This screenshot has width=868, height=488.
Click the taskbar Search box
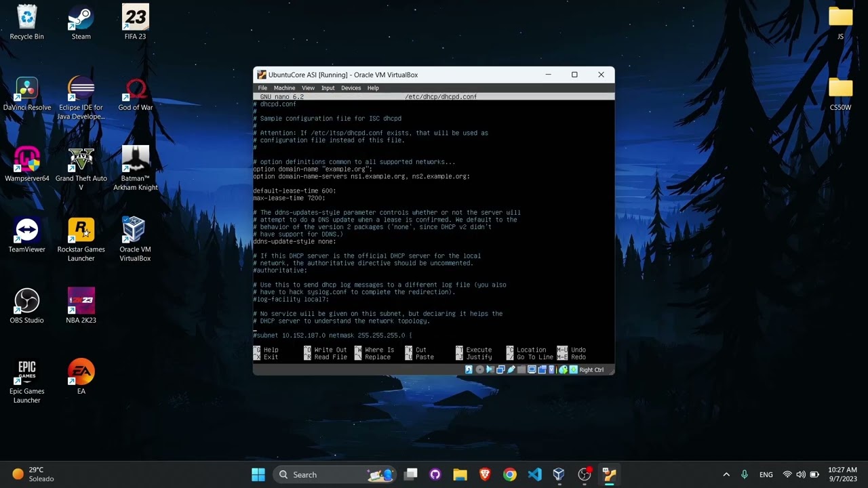335,474
